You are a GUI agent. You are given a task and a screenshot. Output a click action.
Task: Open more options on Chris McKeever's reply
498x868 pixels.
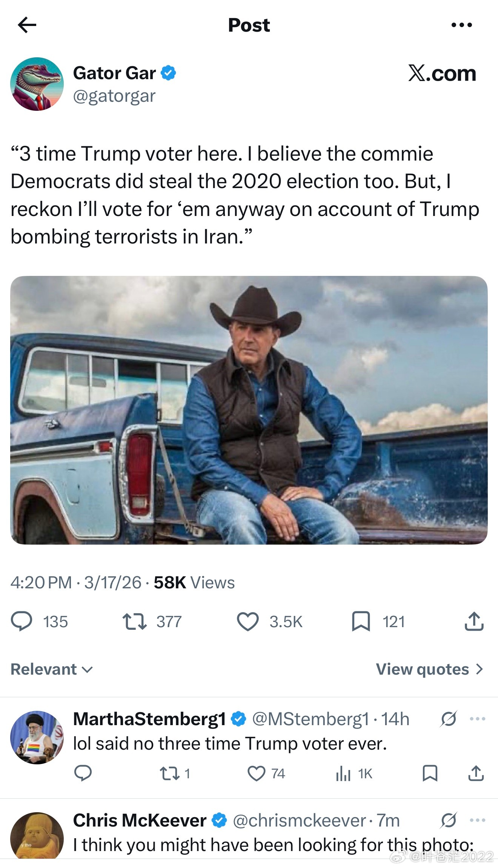point(477,821)
